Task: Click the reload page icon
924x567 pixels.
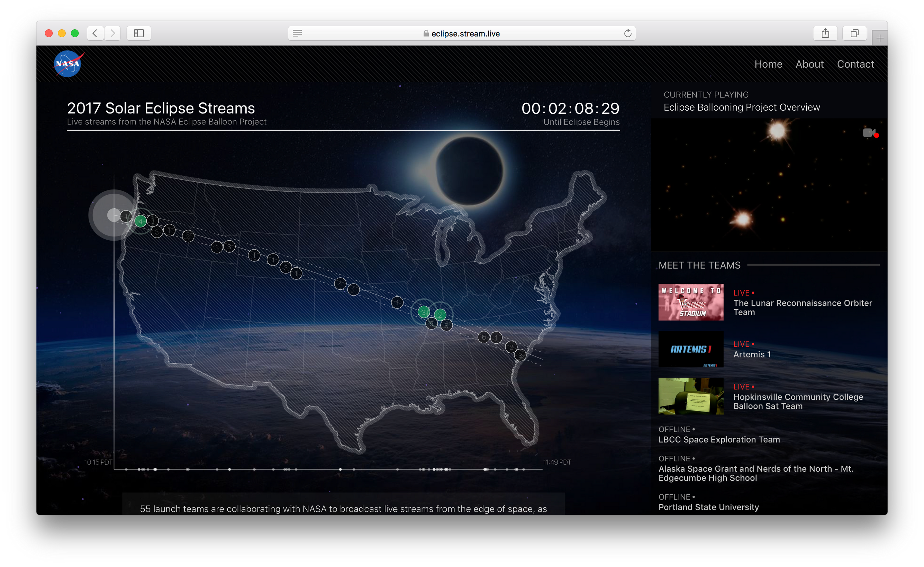Action: [627, 34]
